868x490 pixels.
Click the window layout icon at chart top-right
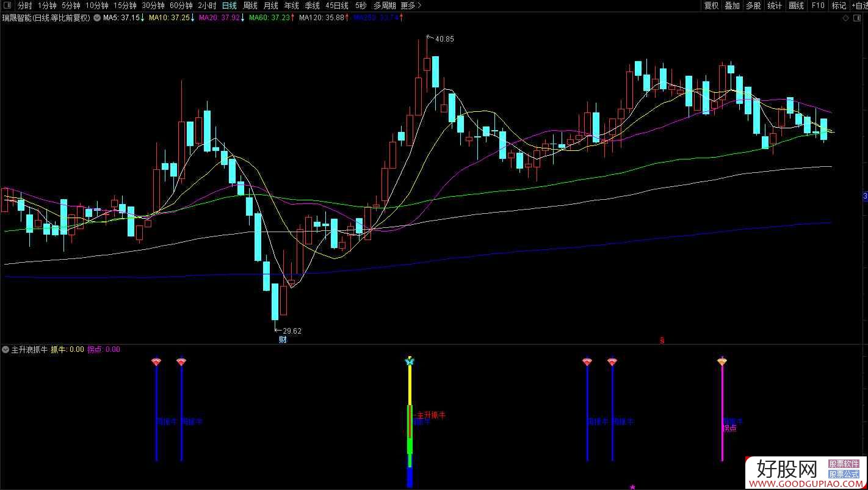pyautogui.click(x=858, y=18)
